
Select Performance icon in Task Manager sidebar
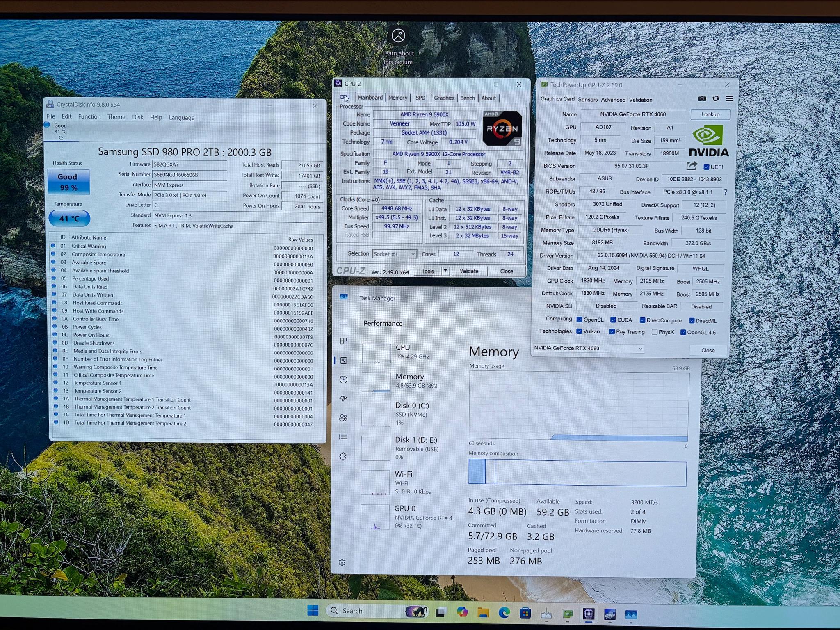point(344,361)
